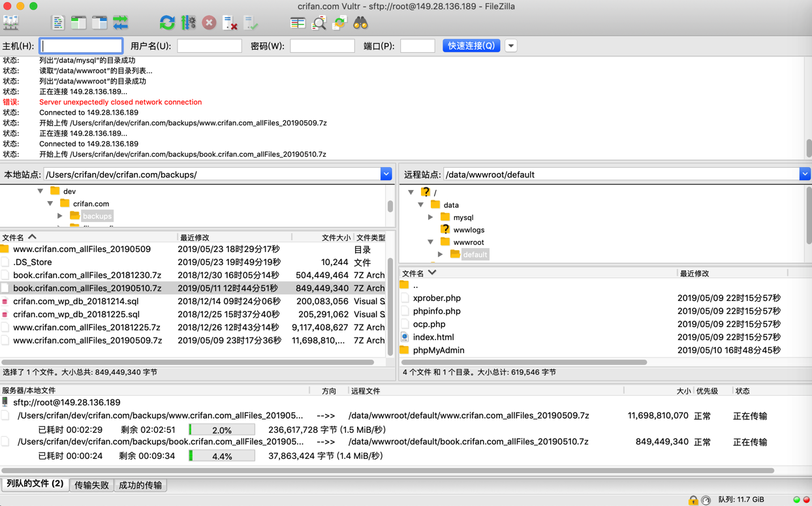Focus the 用户名(U) input field
This screenshot has height=506, width=812.
point(210,46)
